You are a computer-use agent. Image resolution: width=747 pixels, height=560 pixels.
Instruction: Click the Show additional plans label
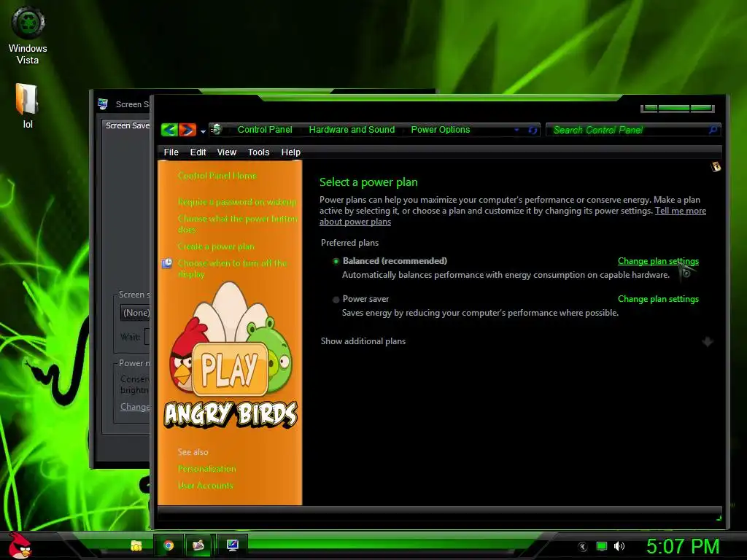[363, 341]
